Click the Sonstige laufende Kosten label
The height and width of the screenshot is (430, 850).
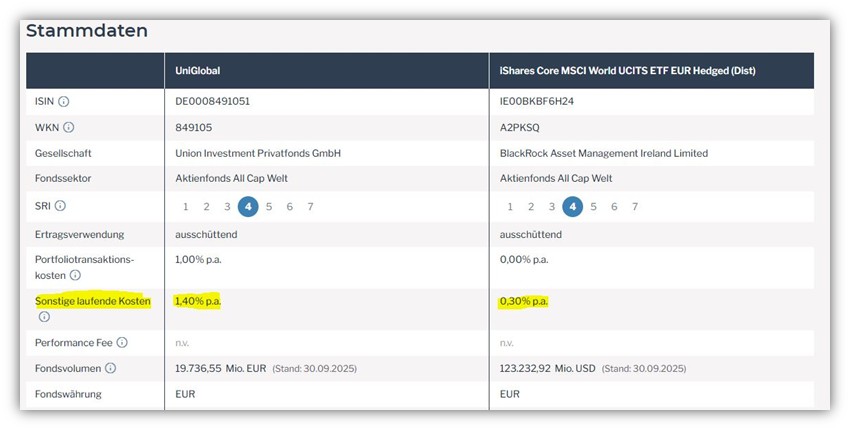coord(93,301)
